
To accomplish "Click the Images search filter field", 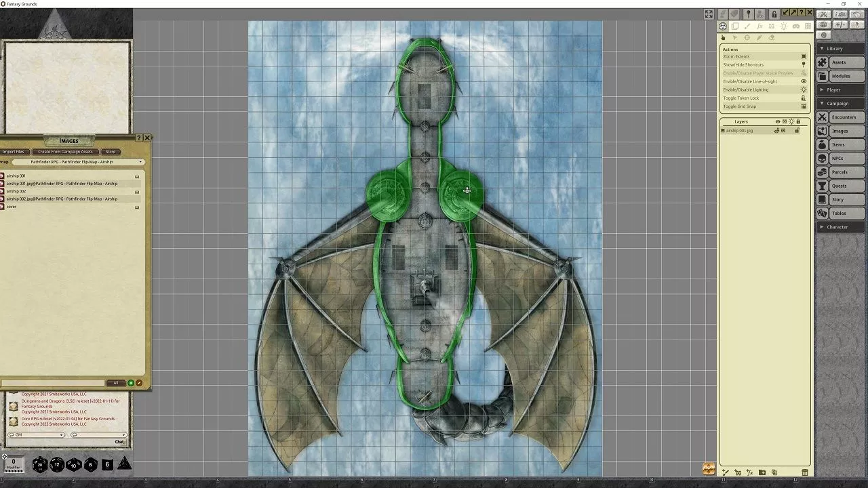I will click(52, 383).
